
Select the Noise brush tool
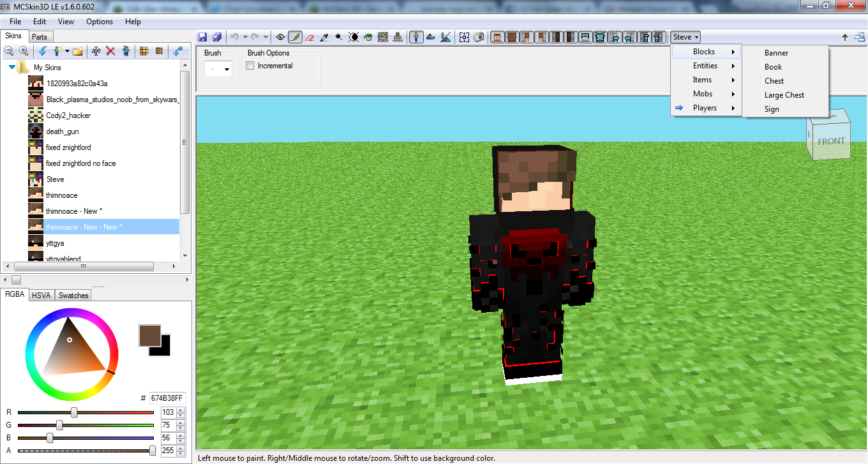(382, 37)
